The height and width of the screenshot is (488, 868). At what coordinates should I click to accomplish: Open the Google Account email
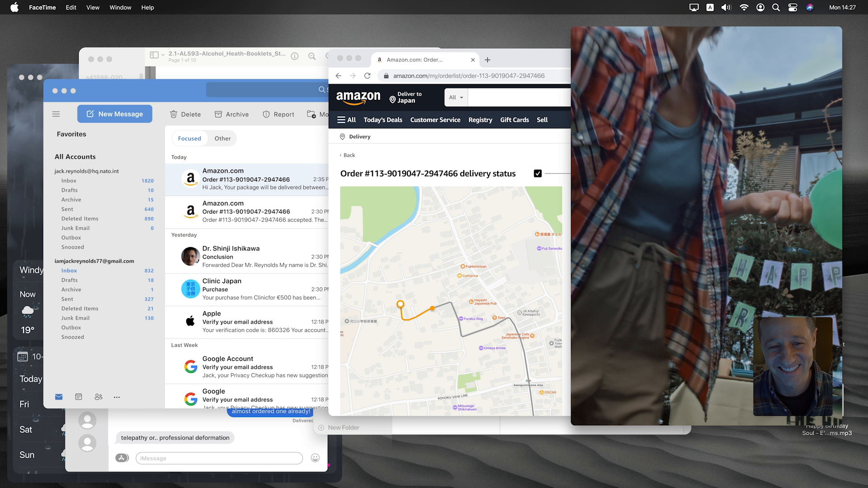[x=247, y=367]
